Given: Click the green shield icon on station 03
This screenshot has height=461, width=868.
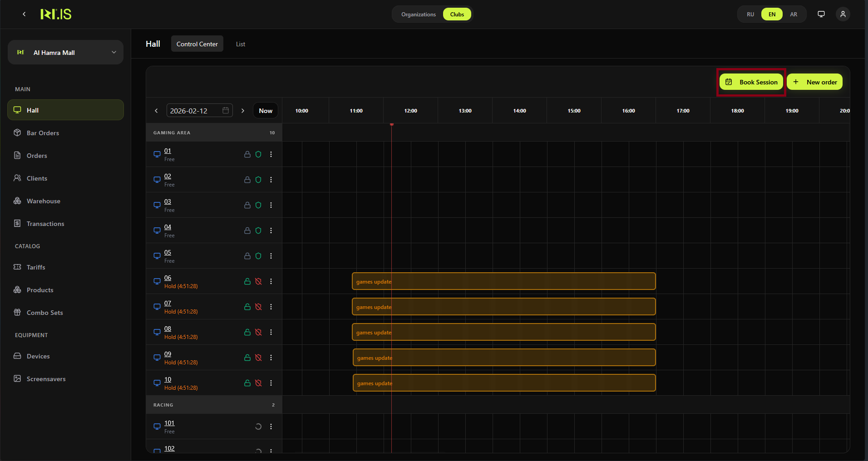Looking at the screenshot, I should coord(258,205).
